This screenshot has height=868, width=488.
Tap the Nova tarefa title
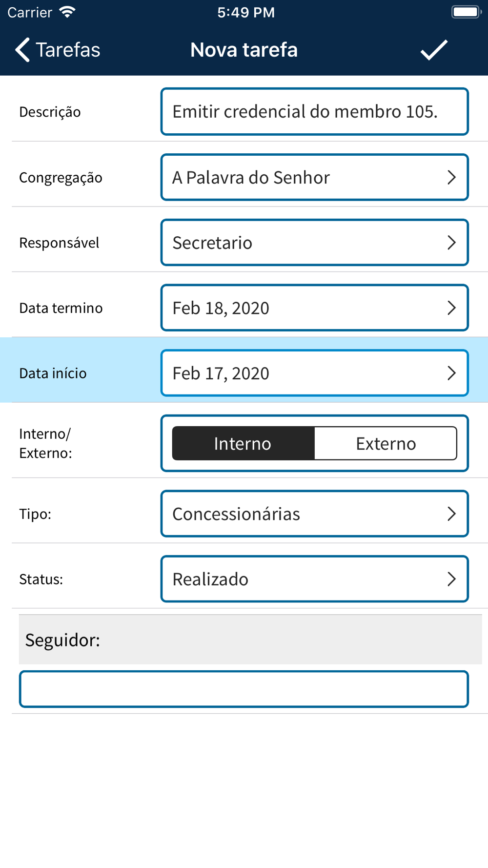244,50
